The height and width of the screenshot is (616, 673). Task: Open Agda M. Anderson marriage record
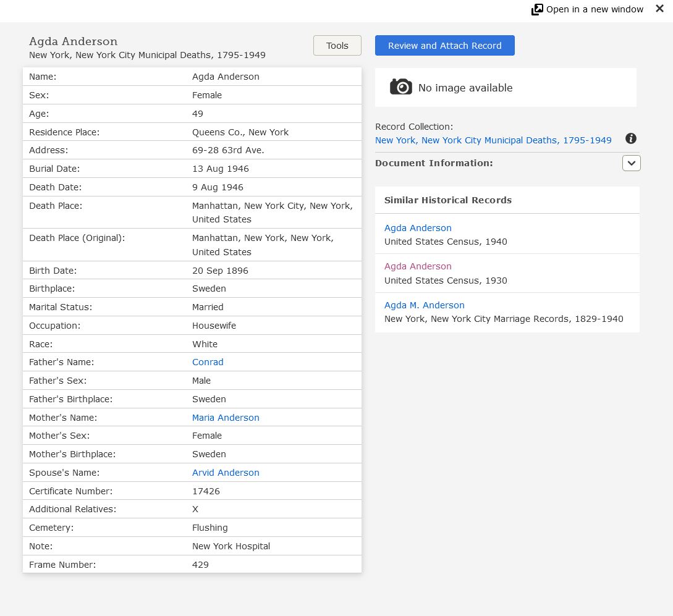[x=424, y=305]
